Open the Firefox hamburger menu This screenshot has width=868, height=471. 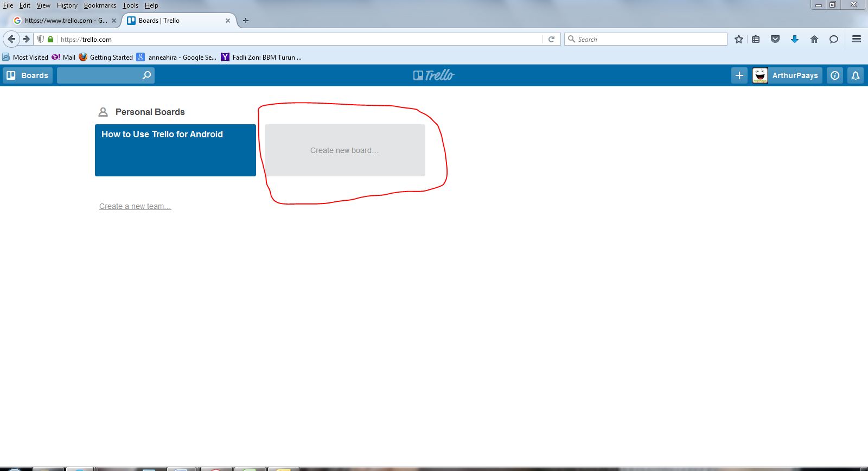point(857,39)
